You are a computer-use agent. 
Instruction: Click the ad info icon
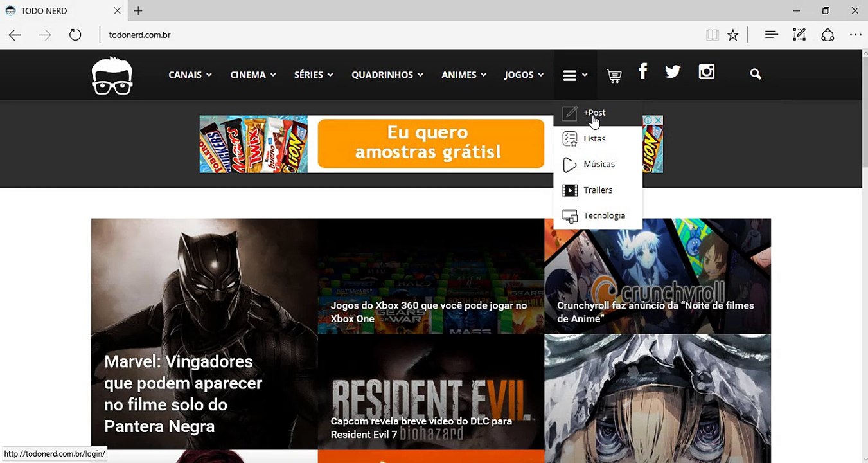point(648,120)
